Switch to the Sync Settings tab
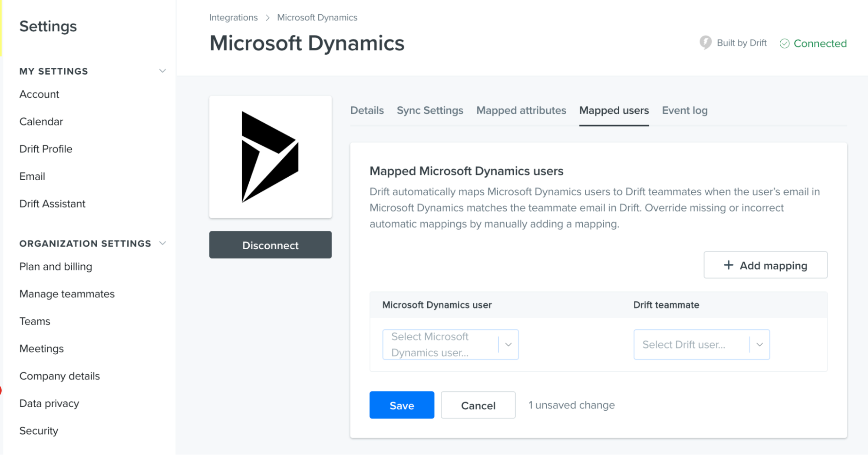 pos(430,110)
